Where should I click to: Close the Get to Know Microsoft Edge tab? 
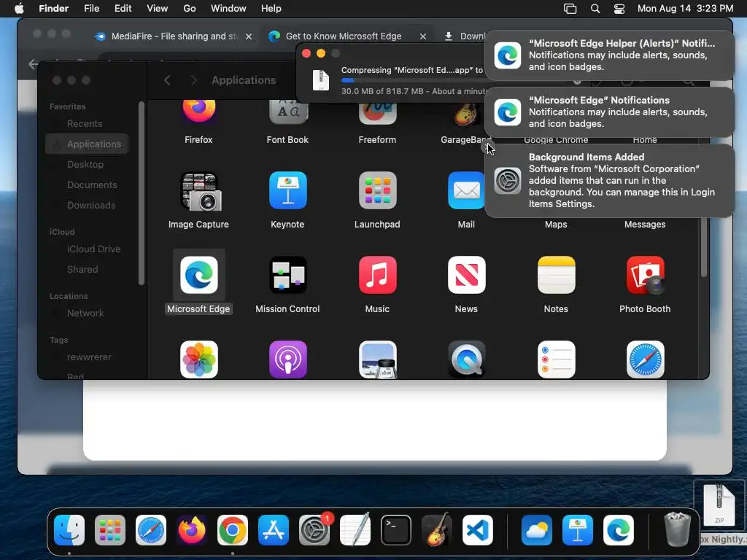point(422,36)
